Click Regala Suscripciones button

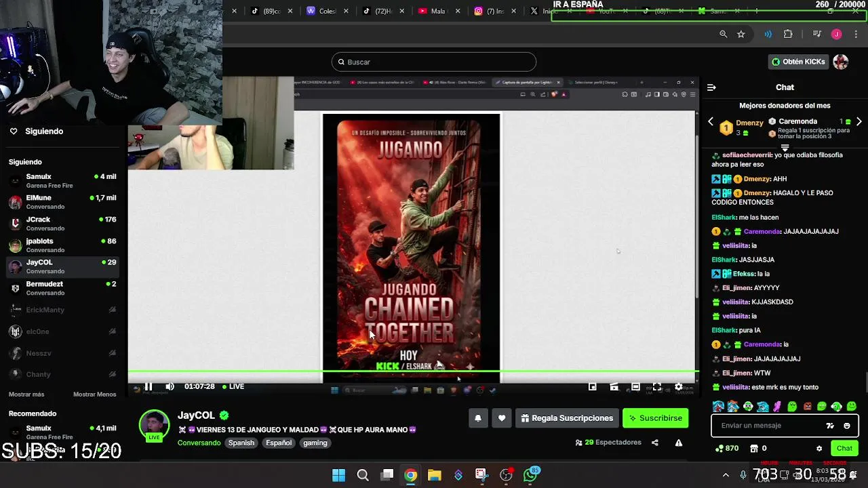pos(567,418)
